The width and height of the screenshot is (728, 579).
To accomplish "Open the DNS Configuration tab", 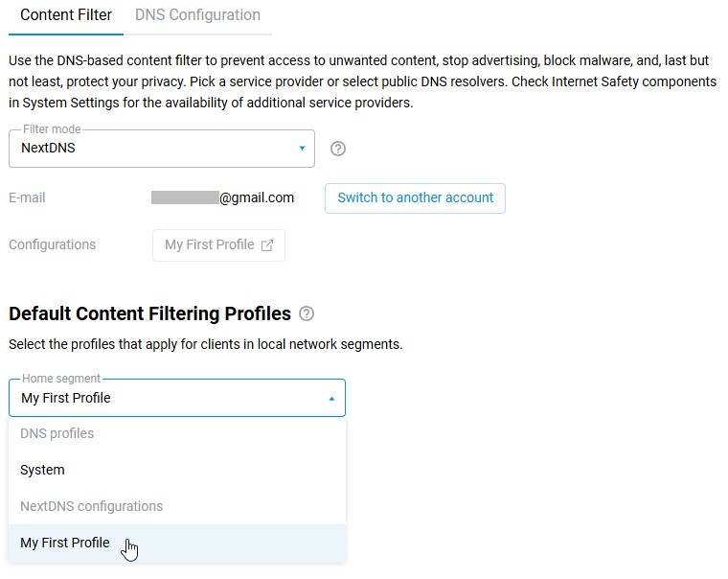I will coord(197,15).
